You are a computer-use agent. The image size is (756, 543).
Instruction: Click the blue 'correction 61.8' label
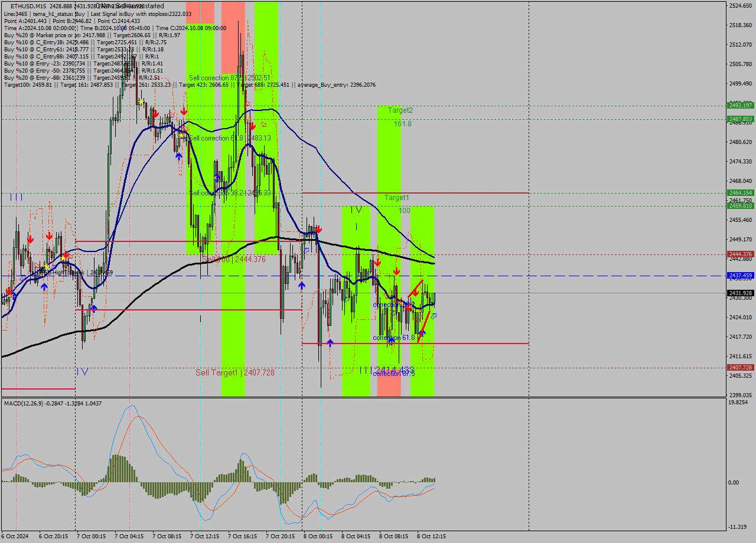coord(394,338)
